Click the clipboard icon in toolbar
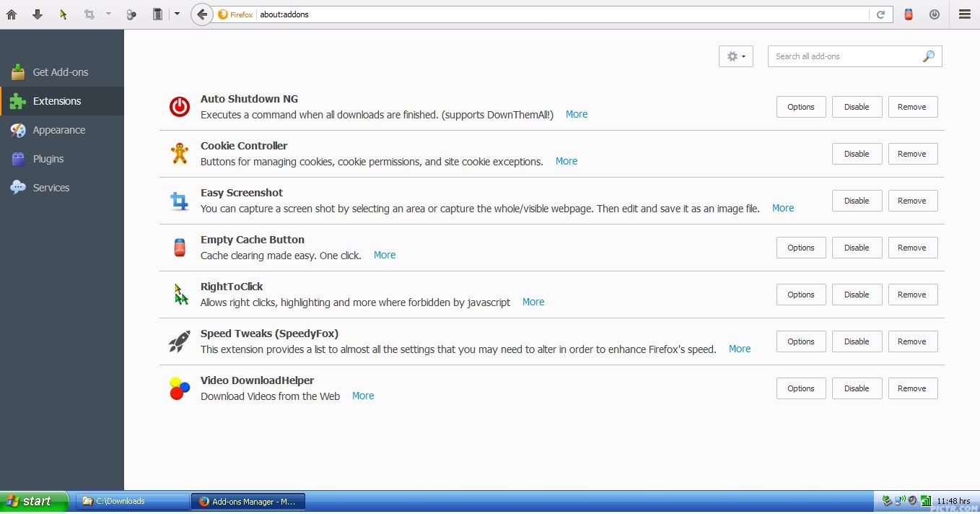Viewport: 980px width, 514px height. 157,14
